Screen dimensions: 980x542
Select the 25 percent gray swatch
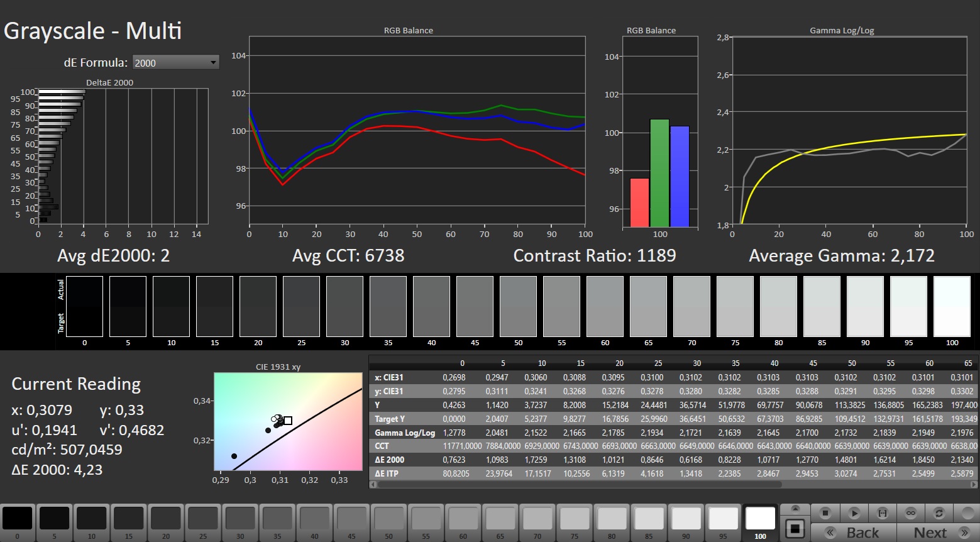[202, 520]
